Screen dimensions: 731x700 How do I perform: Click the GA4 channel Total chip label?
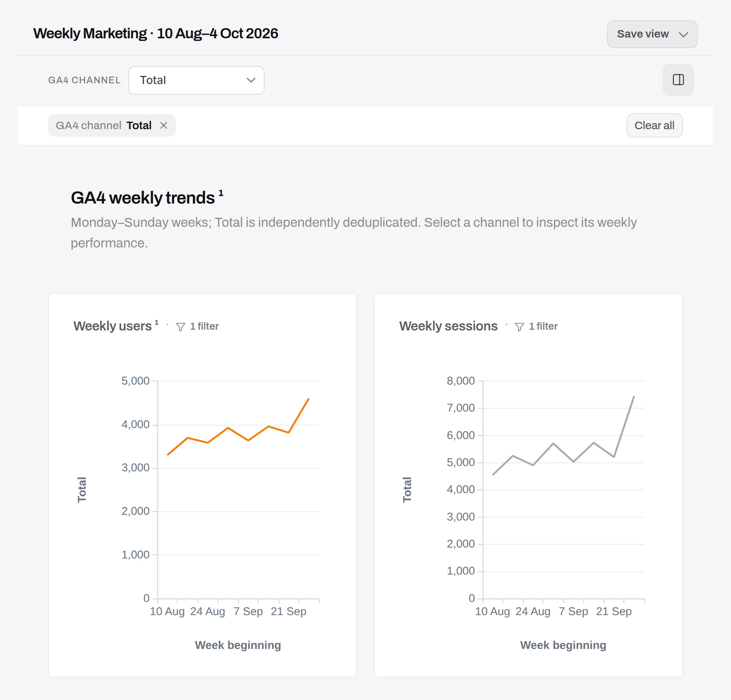pyautogui.click(x=104, y=125)
